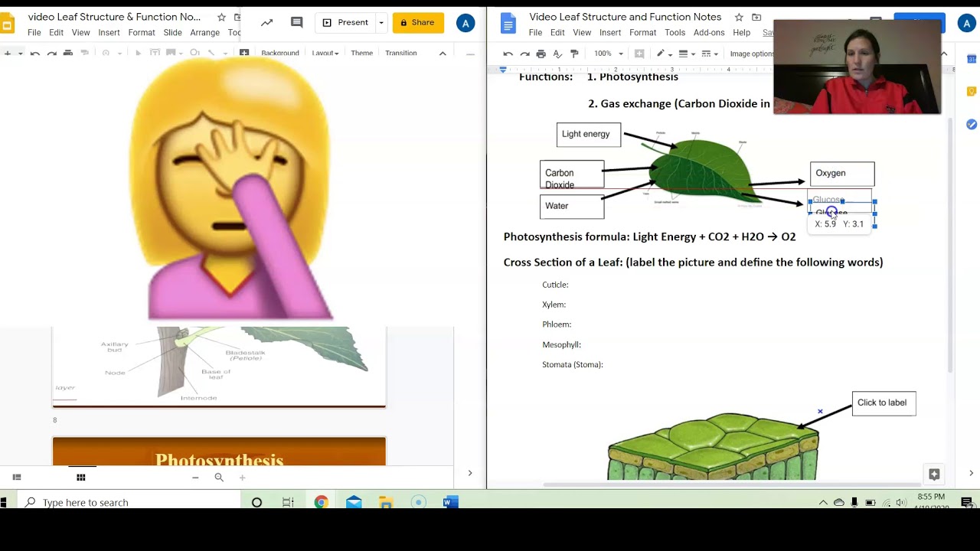Open the Docs account avatar

pos(966,24)
